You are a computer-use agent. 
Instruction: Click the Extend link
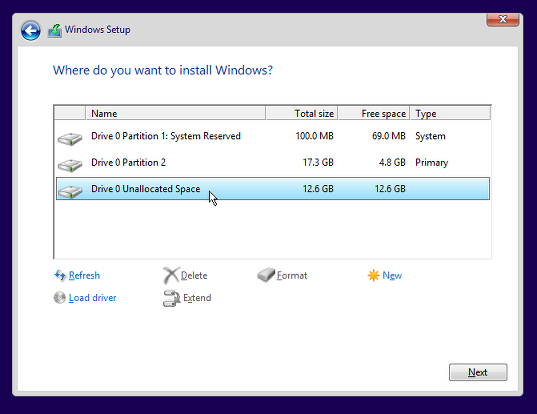[197, 298]
